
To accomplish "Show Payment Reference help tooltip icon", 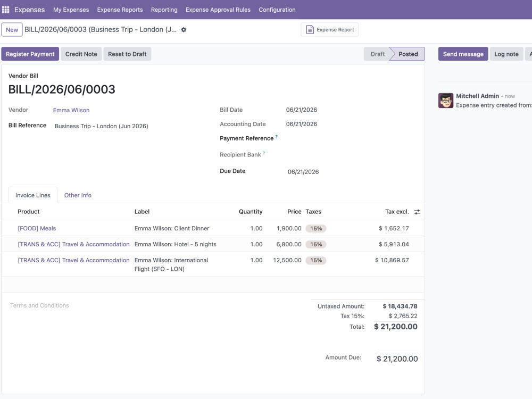I will 277,137.
